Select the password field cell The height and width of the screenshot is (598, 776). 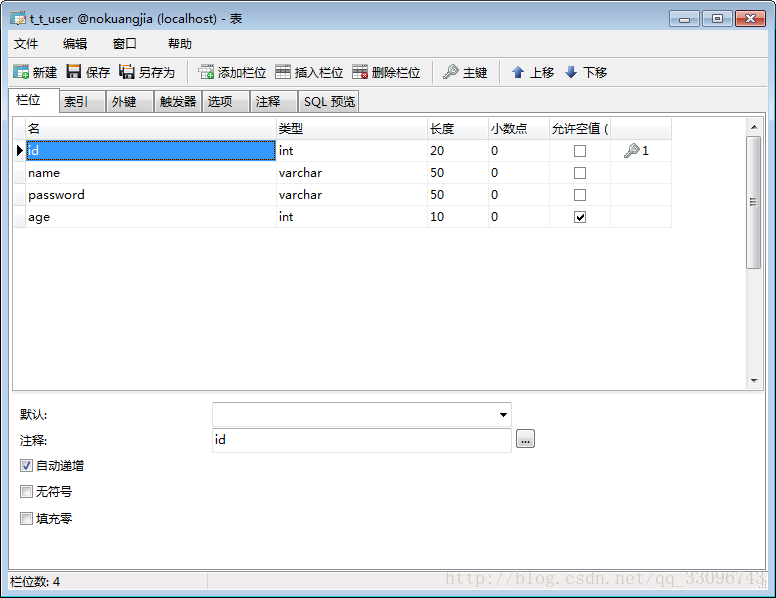coord(151,195)
